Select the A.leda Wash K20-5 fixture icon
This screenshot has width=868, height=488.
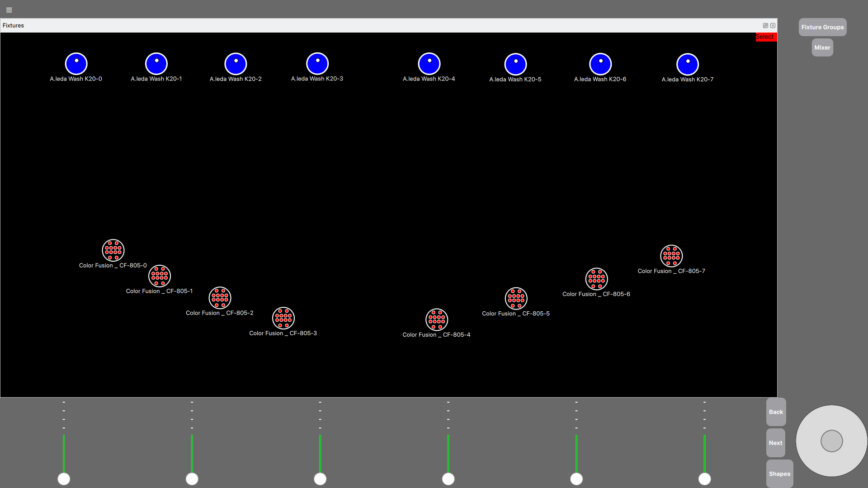pyautogui.click(x=515, y=63)
